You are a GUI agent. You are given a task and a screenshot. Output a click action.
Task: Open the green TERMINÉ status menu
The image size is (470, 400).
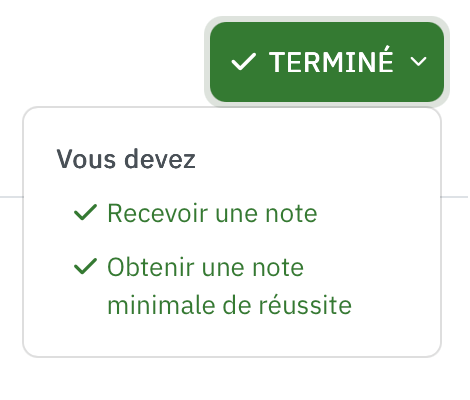(327, 62)
